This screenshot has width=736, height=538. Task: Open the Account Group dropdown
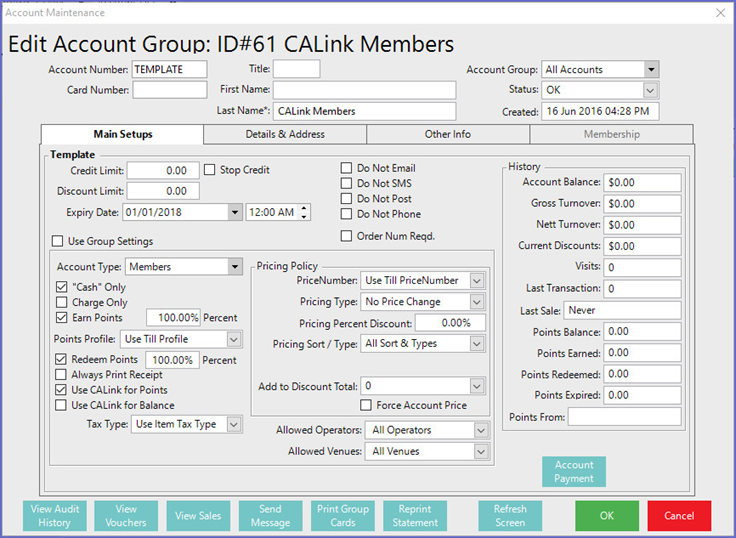pos(651,69)
